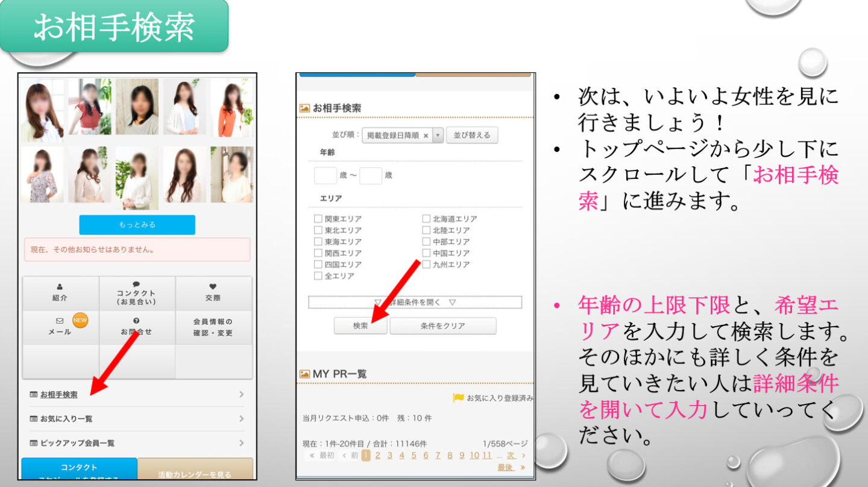The width and height of the screenshot is (868, 487).
Task: Click the chevron on the お相手検索 row
Action: pos(241,395)
